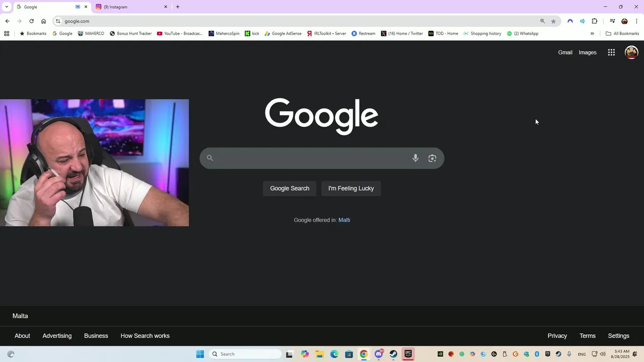Viewport: 644px width, 362px height.
Task: Show the hidden bookmarks overflow chevron
Action: coord(592,34)
